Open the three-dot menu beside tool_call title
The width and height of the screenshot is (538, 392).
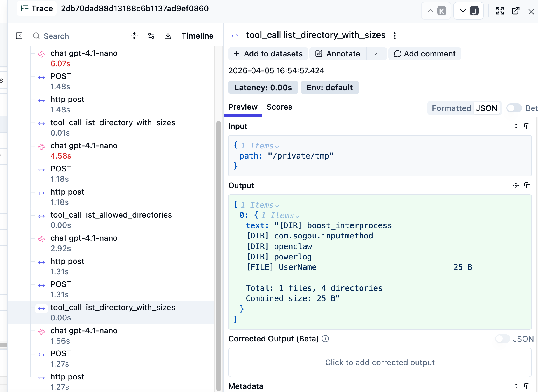[395, 36]
